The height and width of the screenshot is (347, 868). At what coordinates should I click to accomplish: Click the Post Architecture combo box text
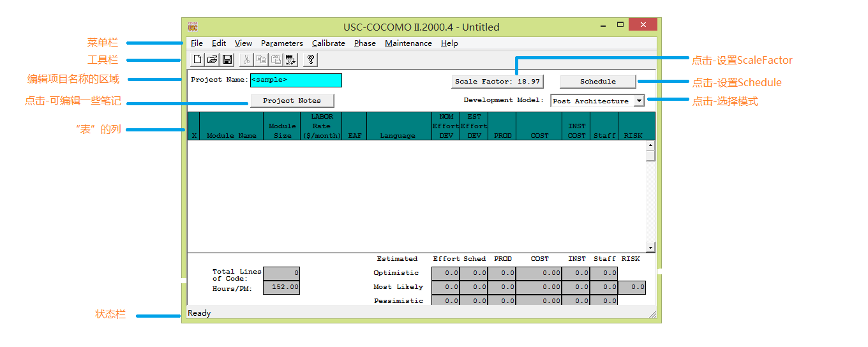591,101
